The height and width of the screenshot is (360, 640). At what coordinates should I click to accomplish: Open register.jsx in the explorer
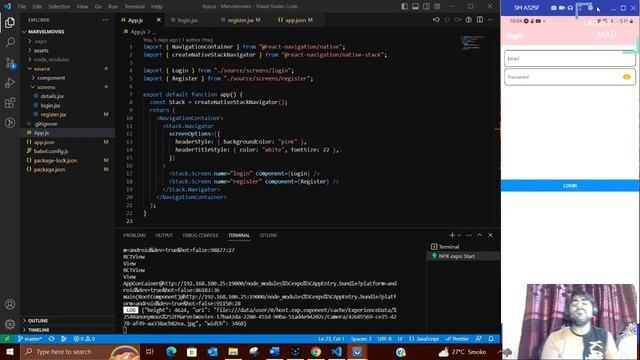click(x=53, y=114)
